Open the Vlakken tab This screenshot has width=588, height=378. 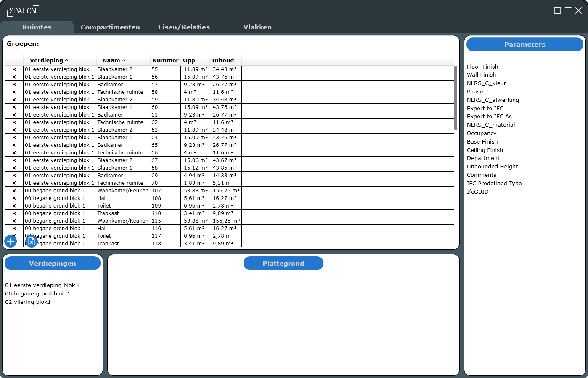pos(257,27)
